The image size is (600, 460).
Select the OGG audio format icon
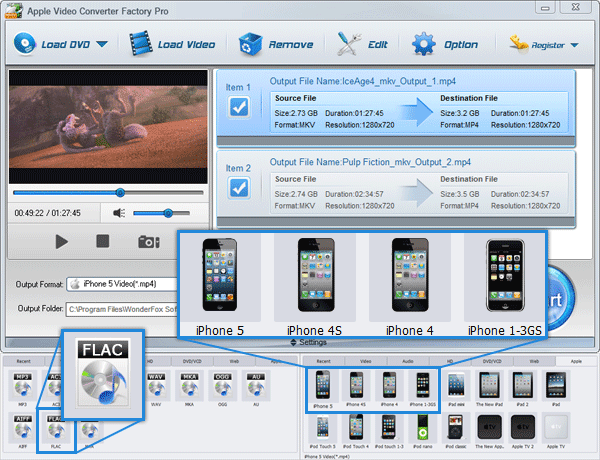(x=223, y=389)
